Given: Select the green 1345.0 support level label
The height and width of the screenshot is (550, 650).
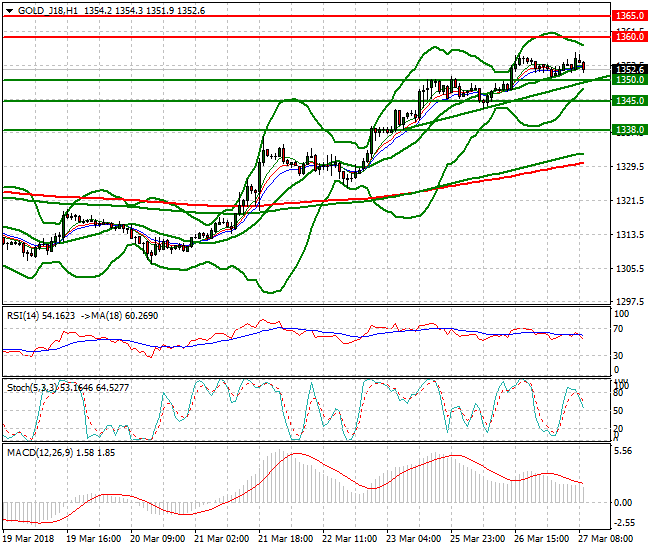Looking at the screenshot, I should point(630,100).
